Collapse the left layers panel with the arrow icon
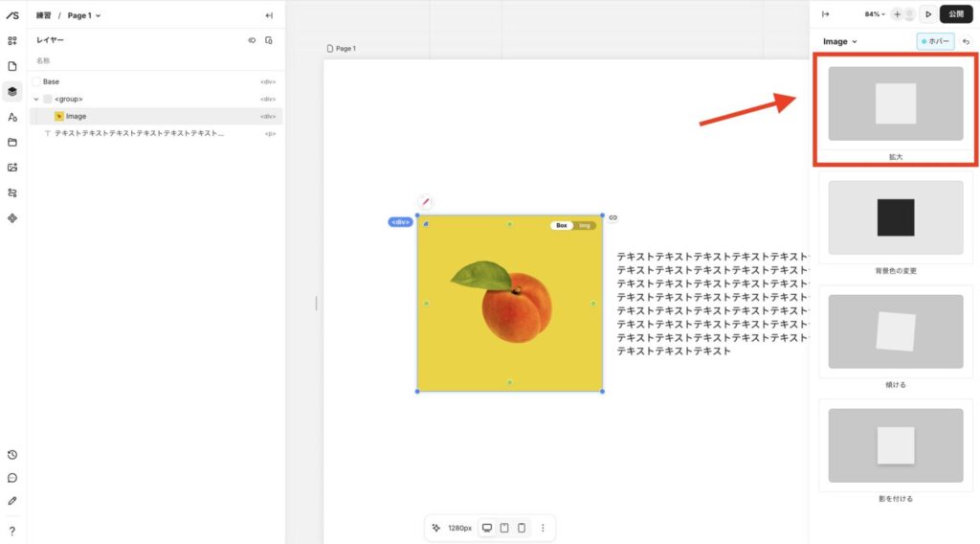980x544 pixels. coord(269,15)
